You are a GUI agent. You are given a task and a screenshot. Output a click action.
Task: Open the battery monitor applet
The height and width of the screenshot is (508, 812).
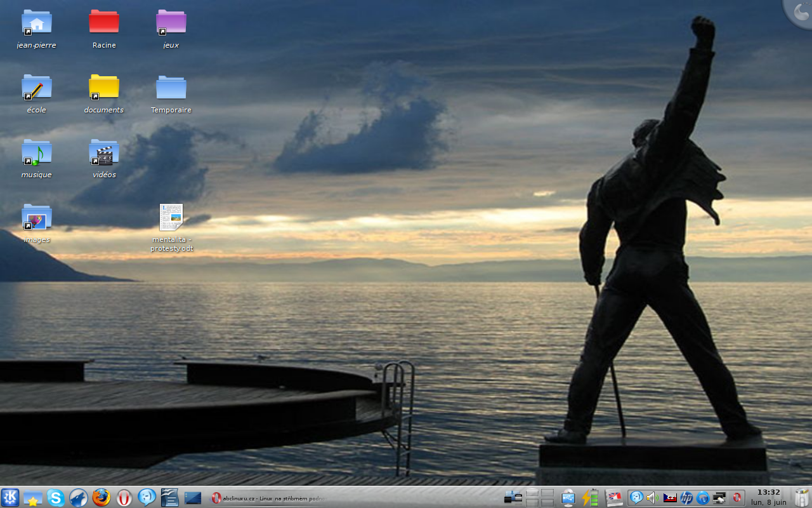click(x=591, y=498)
